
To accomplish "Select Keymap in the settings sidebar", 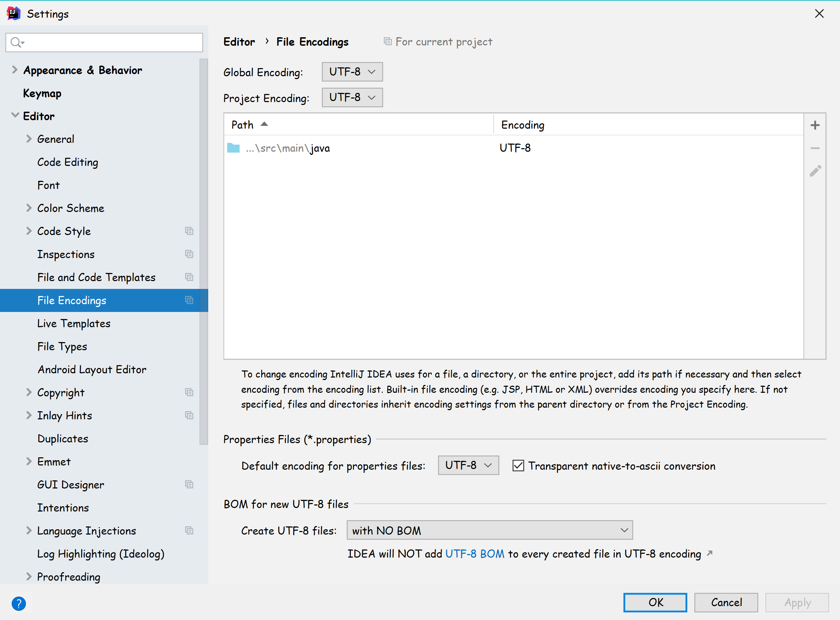I will [42, 93].
